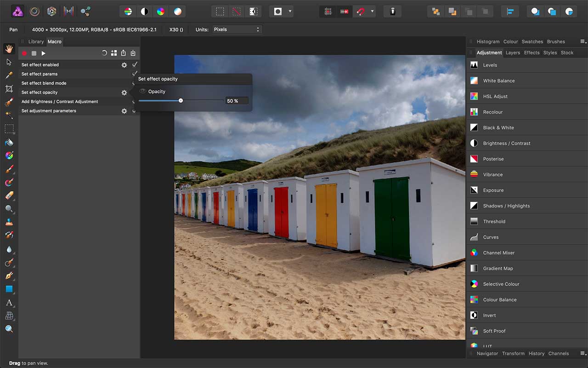Viewport: 588px width, 368px height.
Task: Toggle the Set effect enabled checkmark
Action: pos(135,65)
